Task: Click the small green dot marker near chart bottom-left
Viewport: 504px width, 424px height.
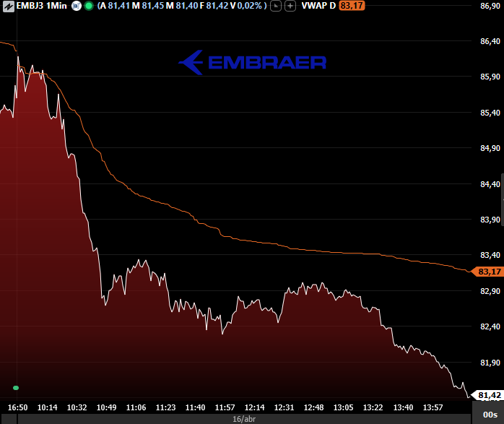Action: tap(16, 388)
